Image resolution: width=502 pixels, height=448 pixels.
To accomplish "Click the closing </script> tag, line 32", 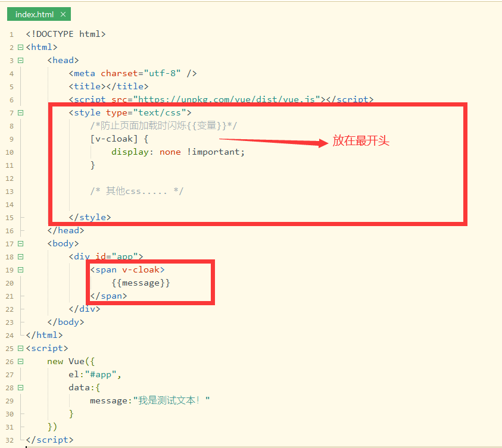I will (50, 440).
